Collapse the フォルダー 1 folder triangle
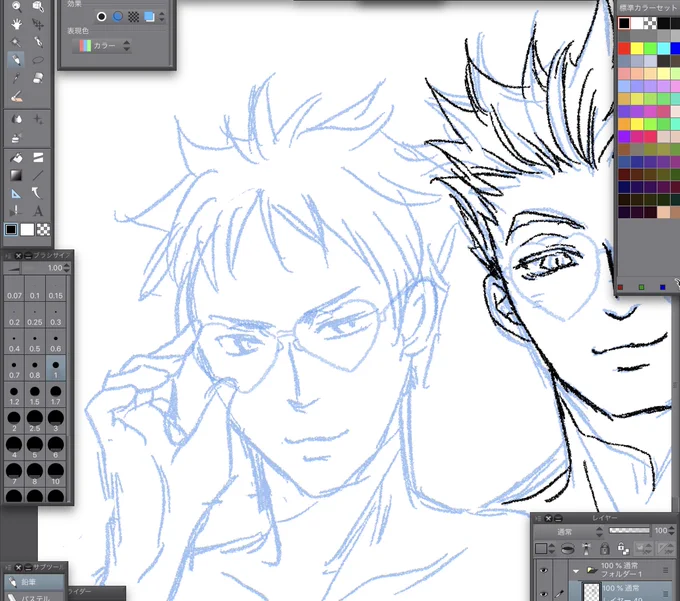 tap(575, 571)
